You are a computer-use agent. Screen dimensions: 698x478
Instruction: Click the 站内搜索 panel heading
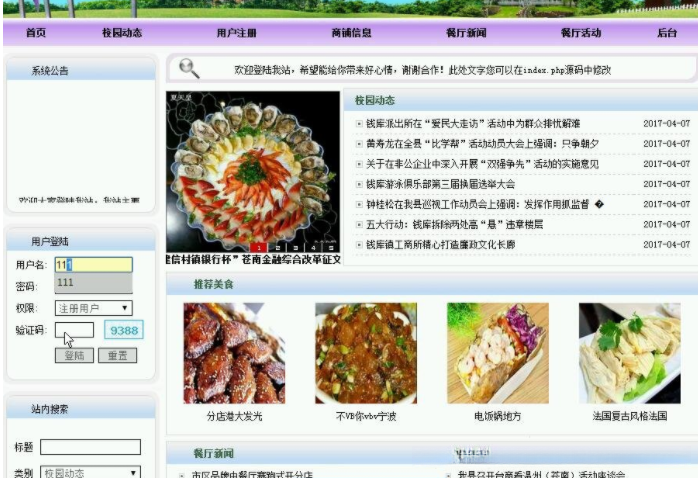click(x=50, y=409)
